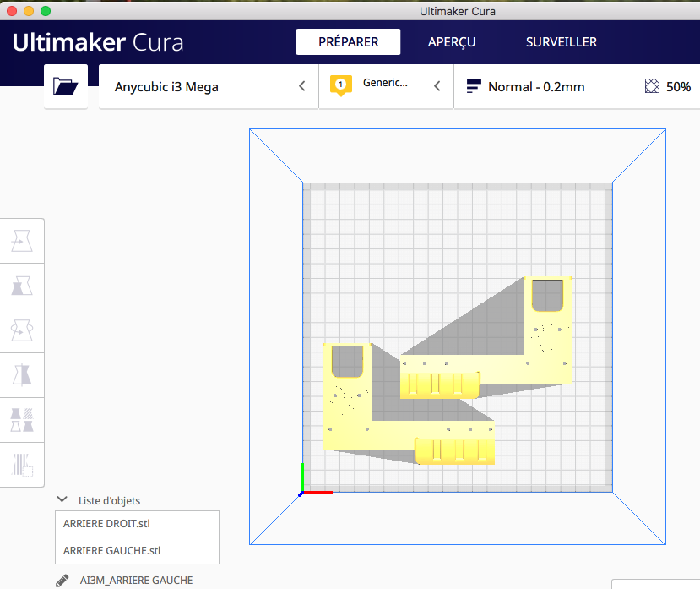Open the Per Model Settings tool
The image size is (700, 589).
pos(22,420)
